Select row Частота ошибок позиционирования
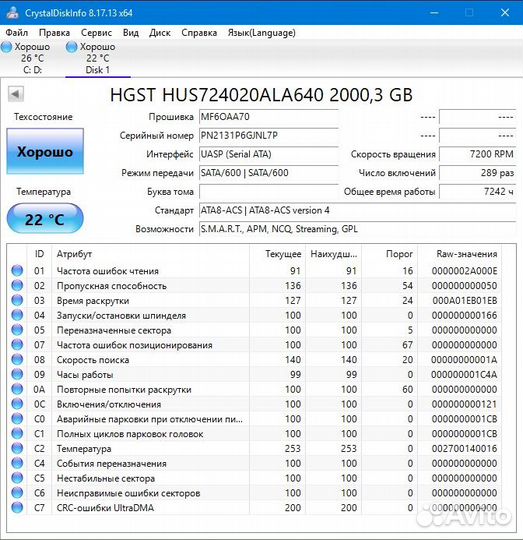Viewport: 523px width, 540px height. click(x=254, y=345)
